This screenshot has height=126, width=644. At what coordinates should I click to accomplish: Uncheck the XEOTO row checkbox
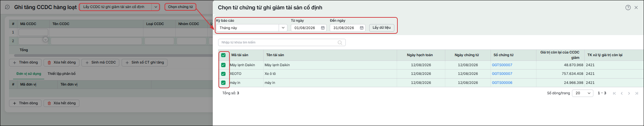tap(223, 74)
